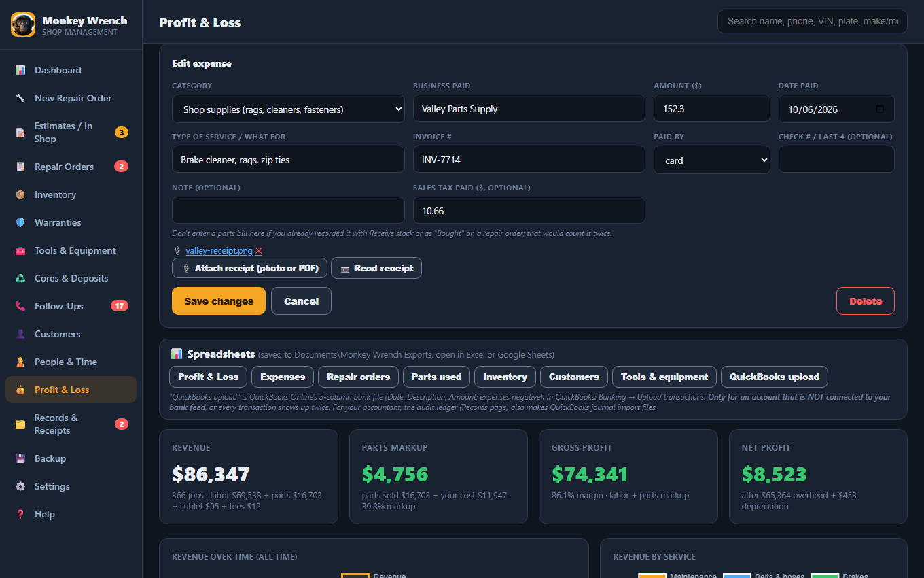Open Estimates / In Shop page
The height and width of the screenshot is (578, 924).
click(x=71, y=132)
